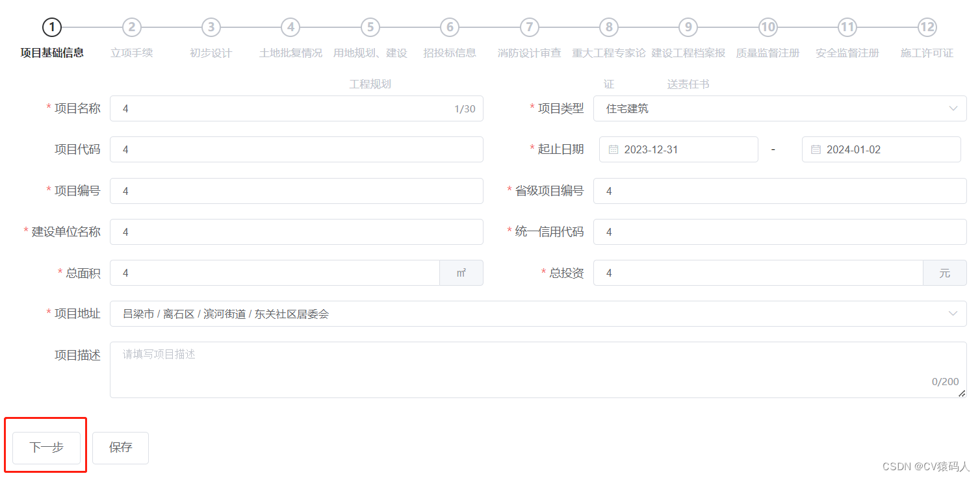Open 项目地址 cascader arrow
Image resolution: width=980 pixels, height=478 pixels.
tap(953, 314)
